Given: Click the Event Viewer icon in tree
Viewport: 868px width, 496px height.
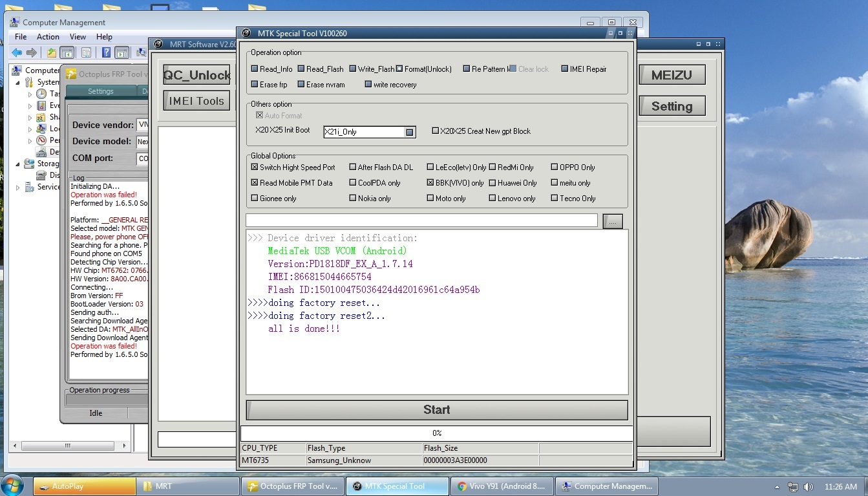Looking at the screenshot, I should click(x=41, y=105).
